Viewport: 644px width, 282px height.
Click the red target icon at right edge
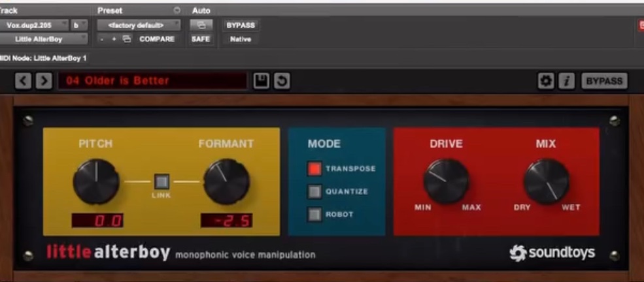641,25
